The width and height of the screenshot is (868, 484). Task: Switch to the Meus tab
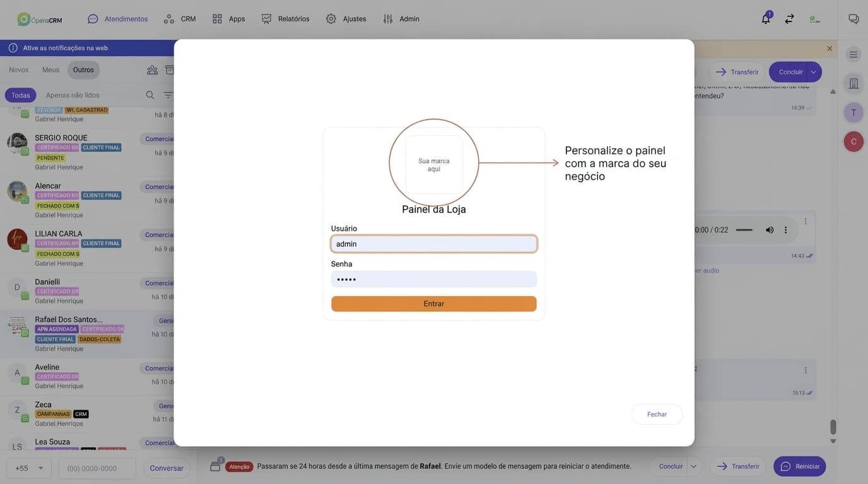click(x=50, y=70)
